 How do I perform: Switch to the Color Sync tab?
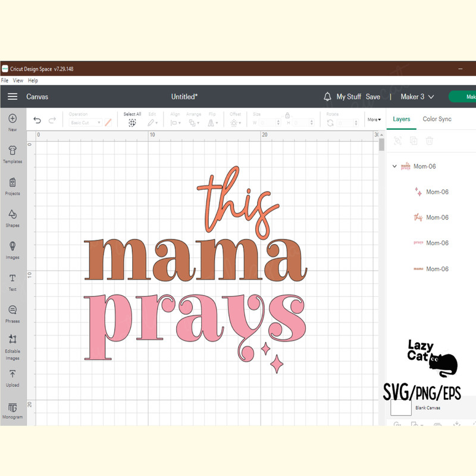[437, 119]
